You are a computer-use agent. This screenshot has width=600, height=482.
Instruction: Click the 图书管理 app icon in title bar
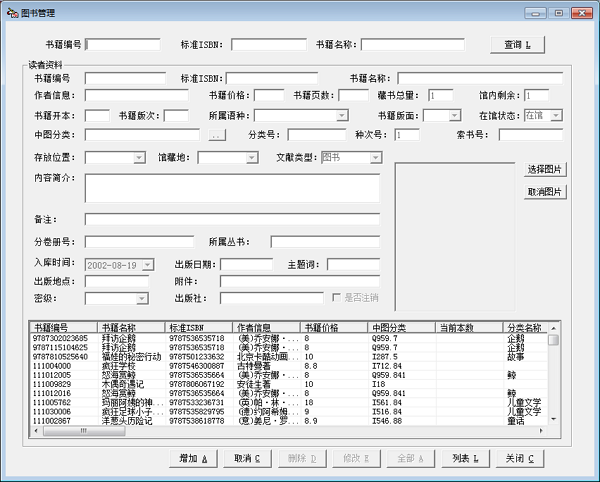coord(12,13)
